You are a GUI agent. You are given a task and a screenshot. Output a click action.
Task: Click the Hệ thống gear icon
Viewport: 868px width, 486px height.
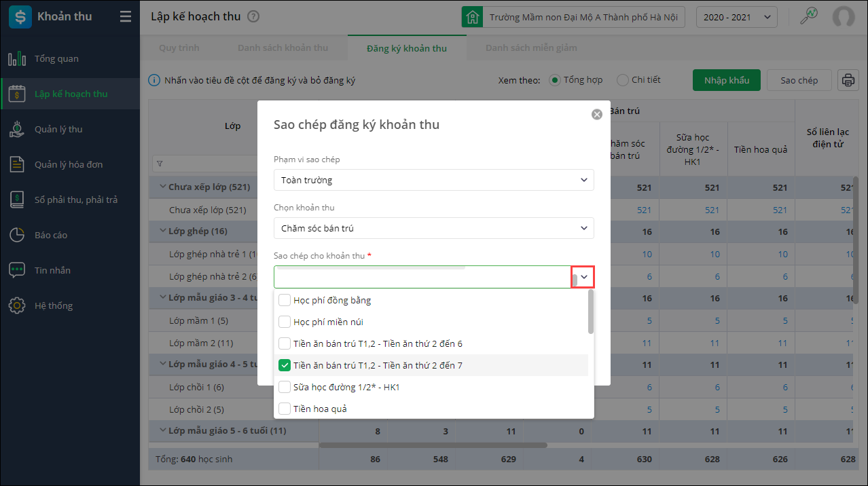pyautogui.click(x=17, y=306)
